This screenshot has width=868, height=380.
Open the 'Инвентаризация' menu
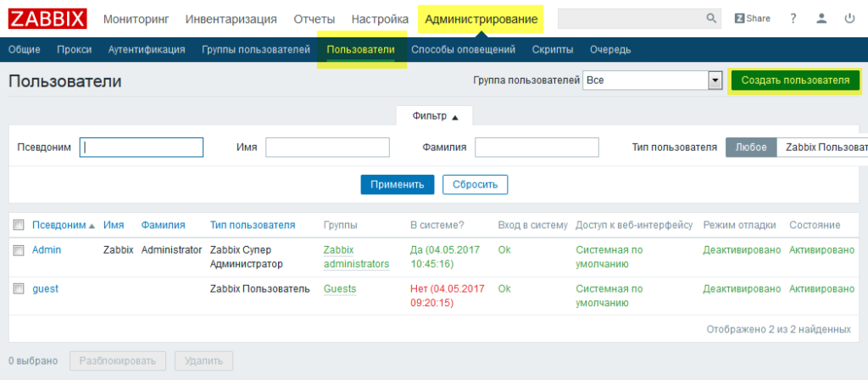click(231, 20)
